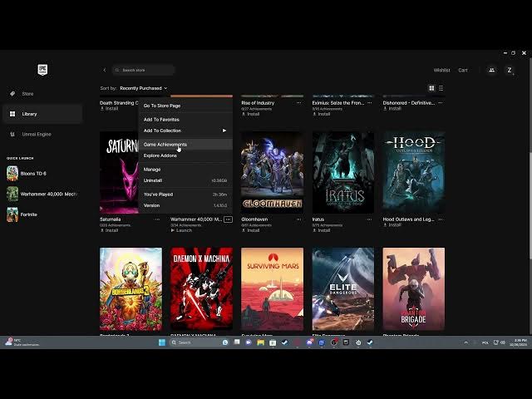This screenshot has width=532, height=399.
Task: Open the Cart link
Action: (x=463, y=70)
